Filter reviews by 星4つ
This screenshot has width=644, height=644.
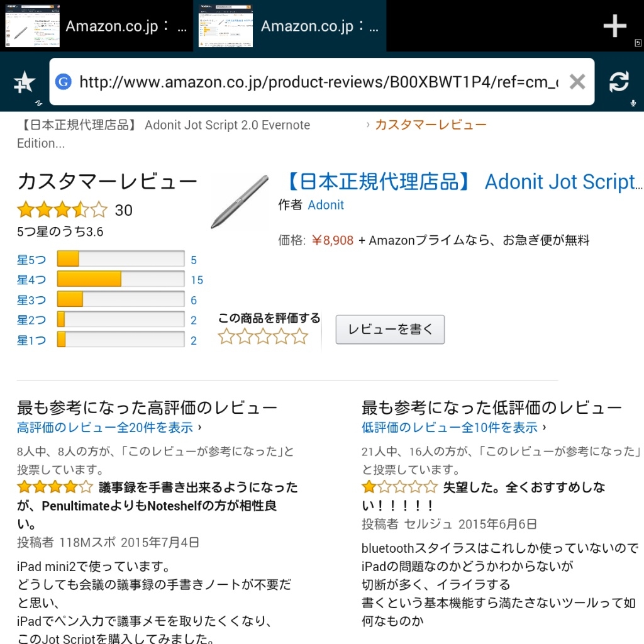point(31,280)
